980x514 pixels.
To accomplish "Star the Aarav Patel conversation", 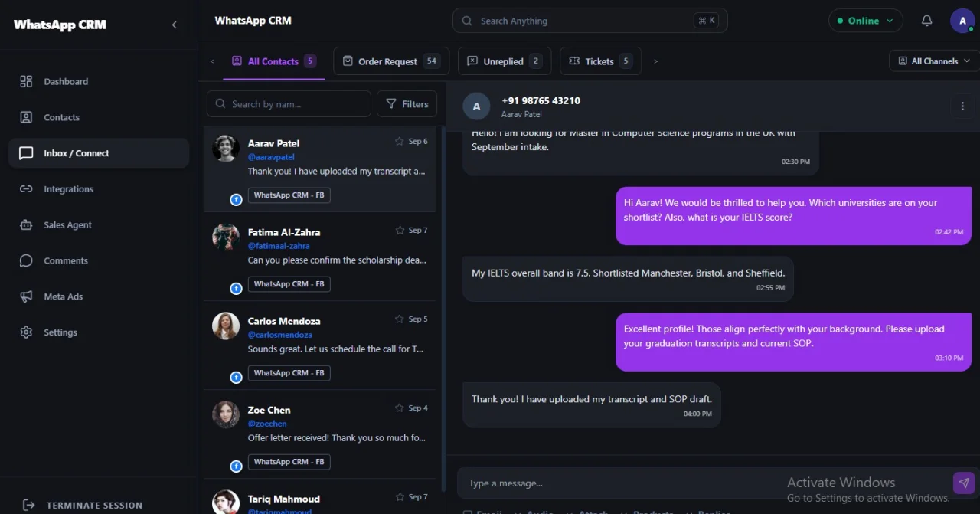I will click(399, 142).
